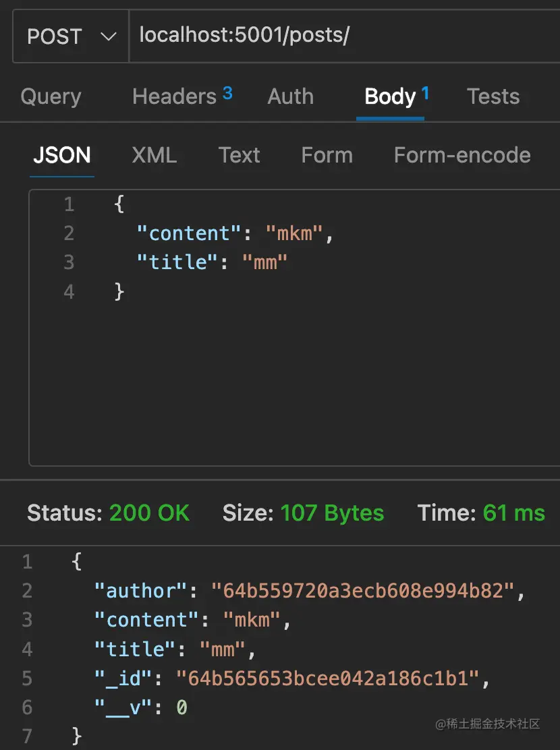Viewport: 560px width, 750px height.
Task: Select the Body tab
Action: click(390, 96)
